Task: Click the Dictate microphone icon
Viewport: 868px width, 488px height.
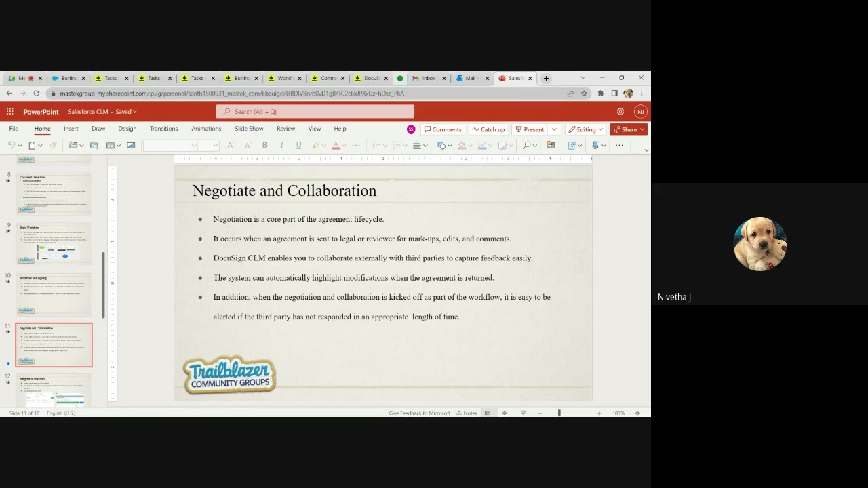Action: click(595, 145)
